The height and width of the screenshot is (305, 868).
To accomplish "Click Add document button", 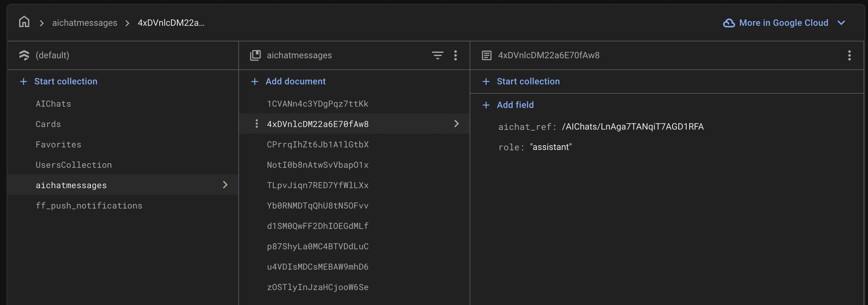I will point(296,81).
